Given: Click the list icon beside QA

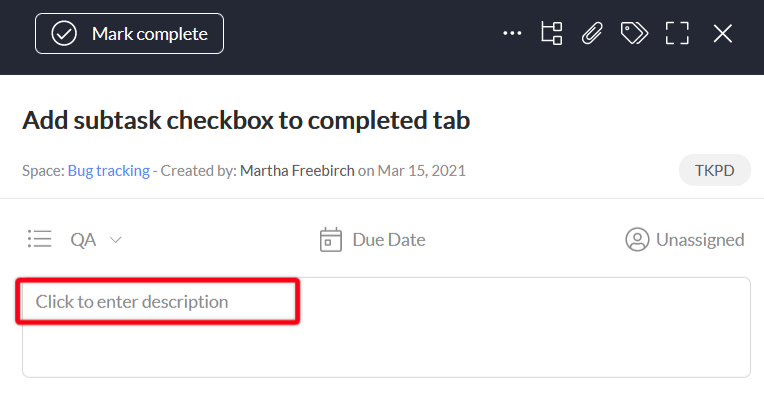Looking at the screenshot, I should (x=39, y=239).
